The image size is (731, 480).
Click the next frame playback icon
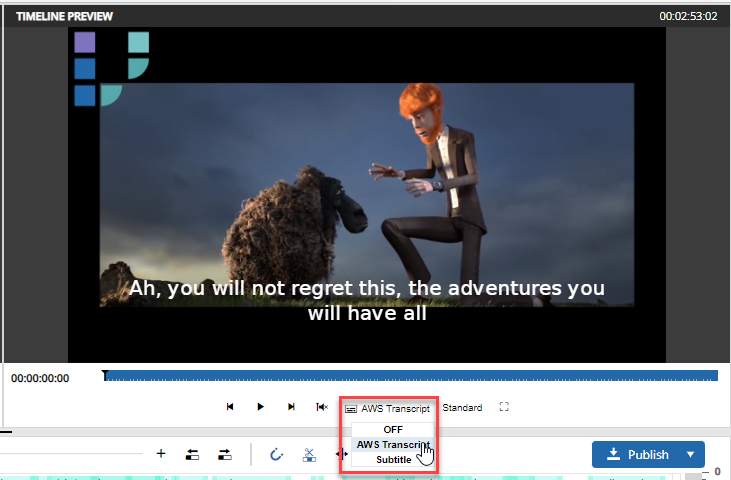291,407
